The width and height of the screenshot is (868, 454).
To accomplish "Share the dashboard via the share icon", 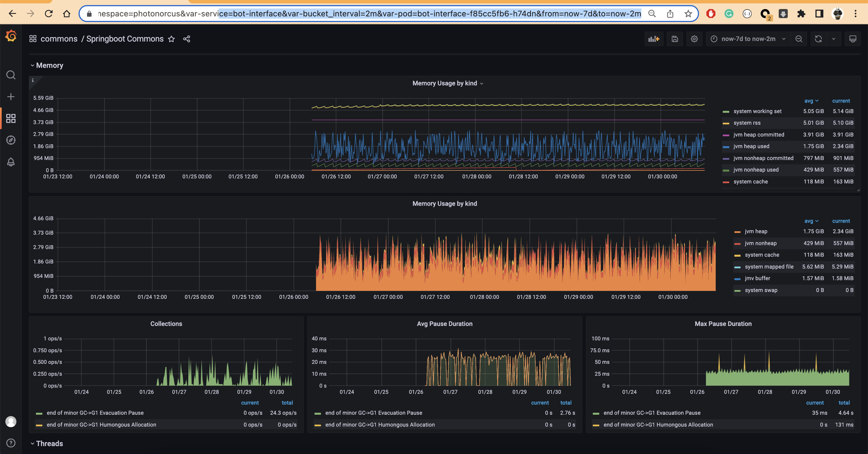I will point(187,39).
